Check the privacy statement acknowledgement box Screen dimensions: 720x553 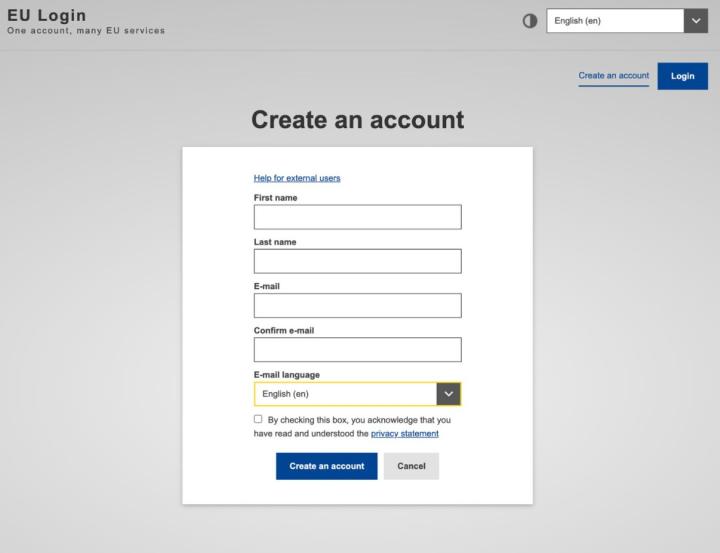(x=258, y=419)
